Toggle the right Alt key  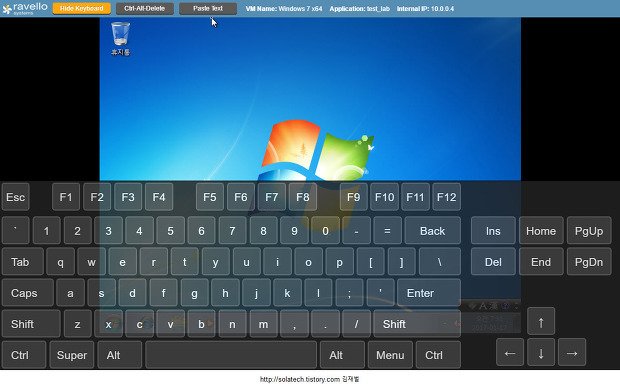[x=342, y=355]
